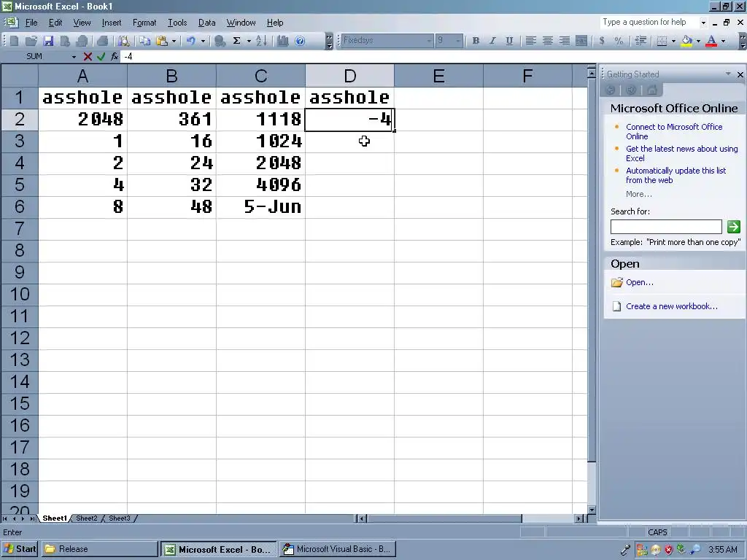Open the Fixedsys font name dropdown
The width and height of the screenshot is (747, 560).
[x=429, y=41]
